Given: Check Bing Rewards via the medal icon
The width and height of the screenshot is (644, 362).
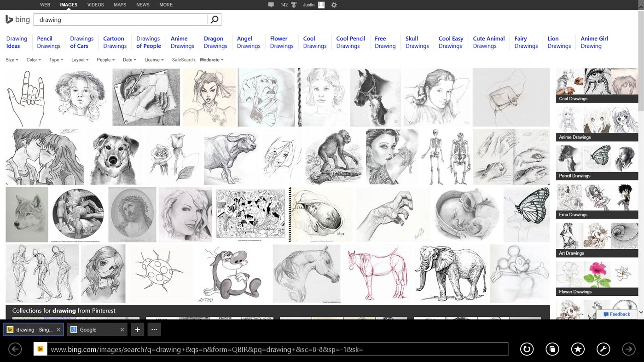Looking at the screenshot, I should 294,5.
